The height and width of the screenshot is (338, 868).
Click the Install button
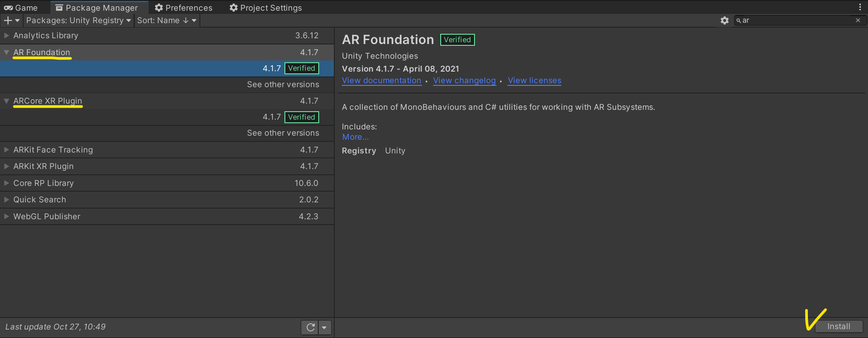tap(839, 326)
